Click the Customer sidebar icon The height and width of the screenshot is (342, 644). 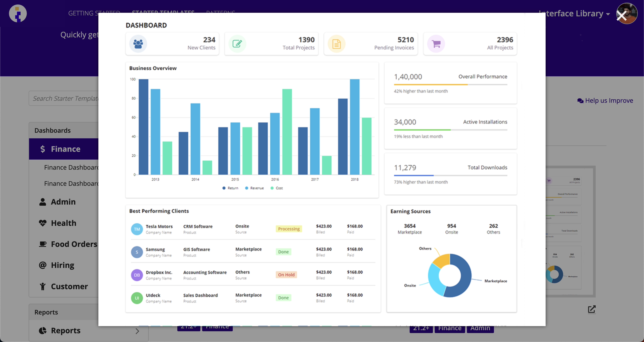43,286
